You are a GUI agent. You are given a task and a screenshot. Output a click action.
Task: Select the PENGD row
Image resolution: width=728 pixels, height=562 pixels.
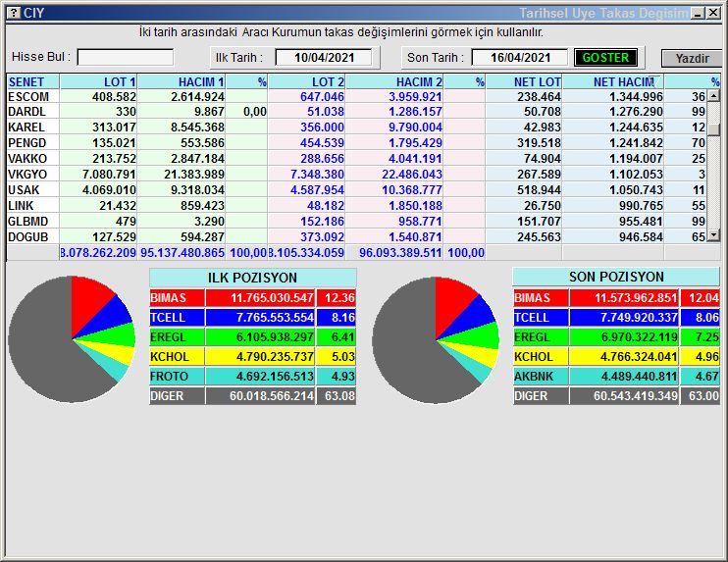[356, 143]
